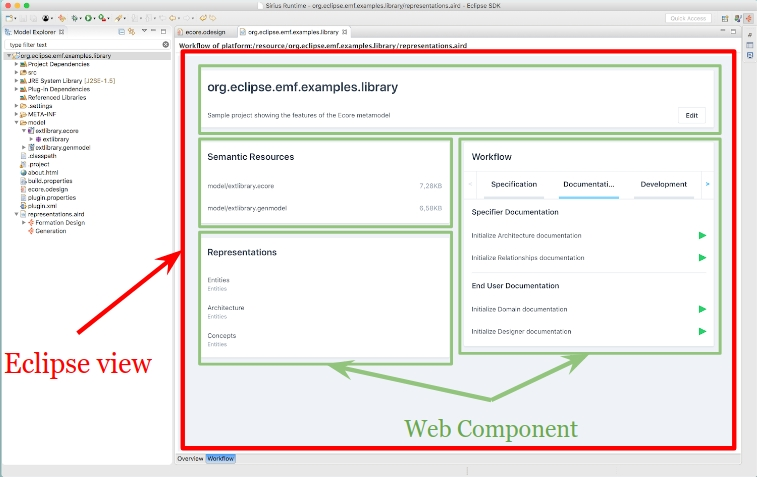This screenshot has width=757, height=477.
Task: Select the org.eclipse.emf.examples.library editor tab
Action: [x=293, y=32]
